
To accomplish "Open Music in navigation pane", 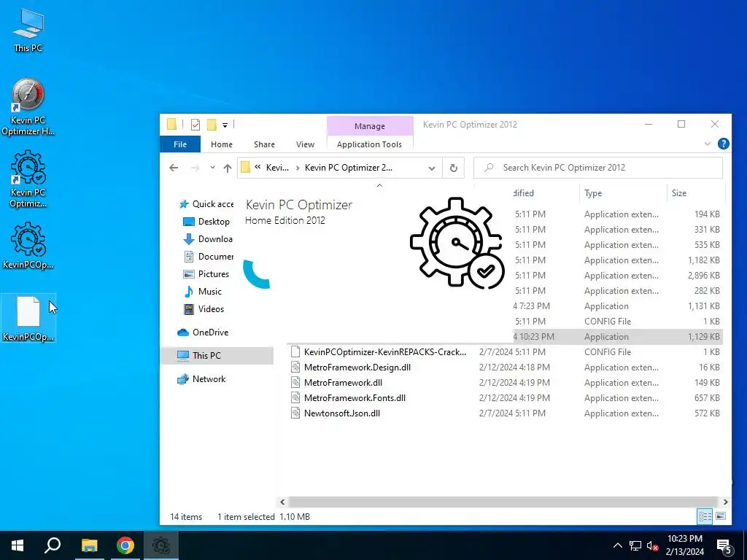I will (x=204, y=292).
